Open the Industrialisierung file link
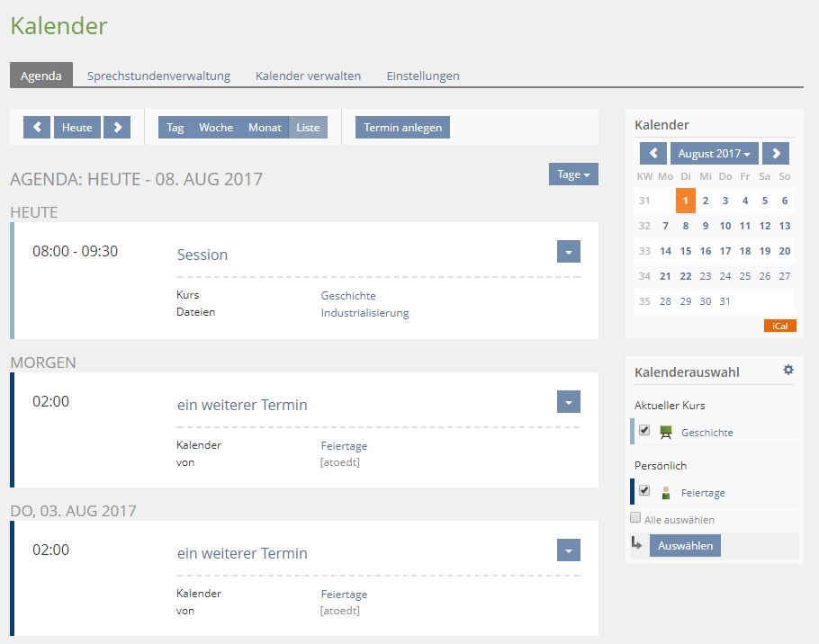 (x=364, y=313)
